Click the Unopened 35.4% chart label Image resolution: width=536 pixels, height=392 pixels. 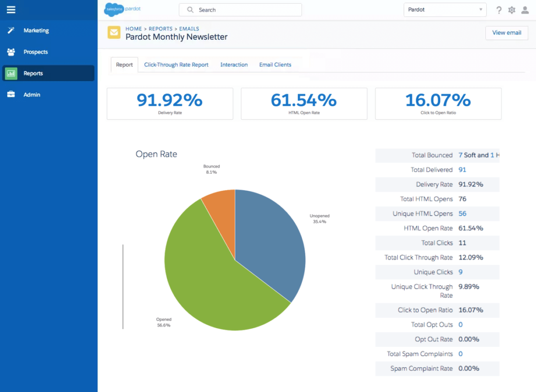click(x=320, y=219)
